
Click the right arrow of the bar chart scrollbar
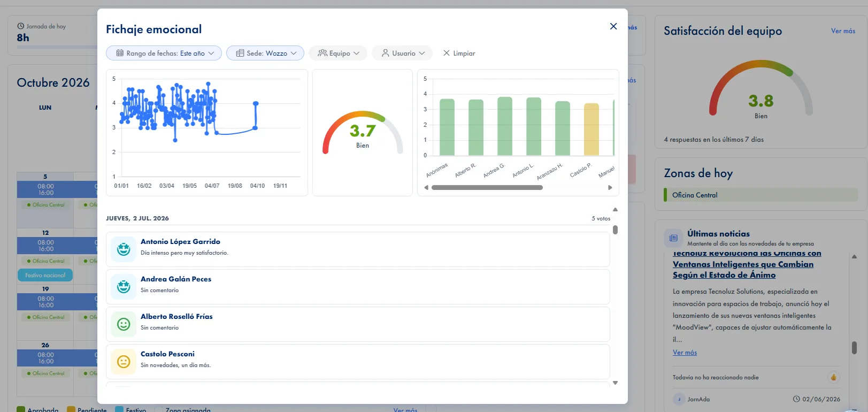tap(610, 188)
